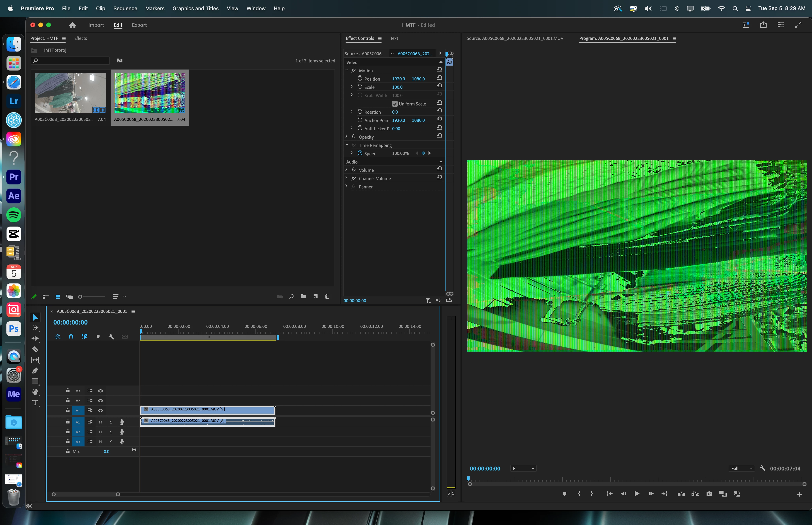Open timeline wrench display settings
The image size is (812, 525).
111,337
